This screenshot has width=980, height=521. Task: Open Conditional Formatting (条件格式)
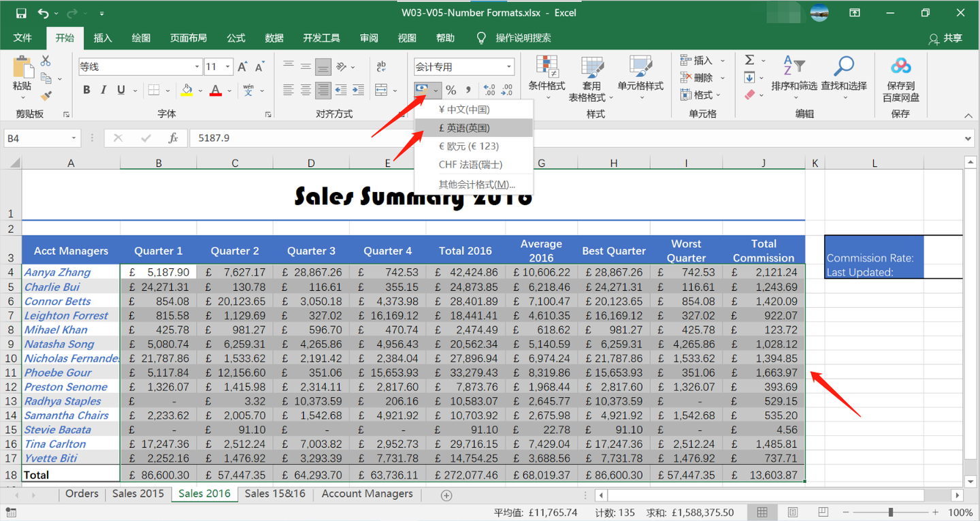(546, 77)
